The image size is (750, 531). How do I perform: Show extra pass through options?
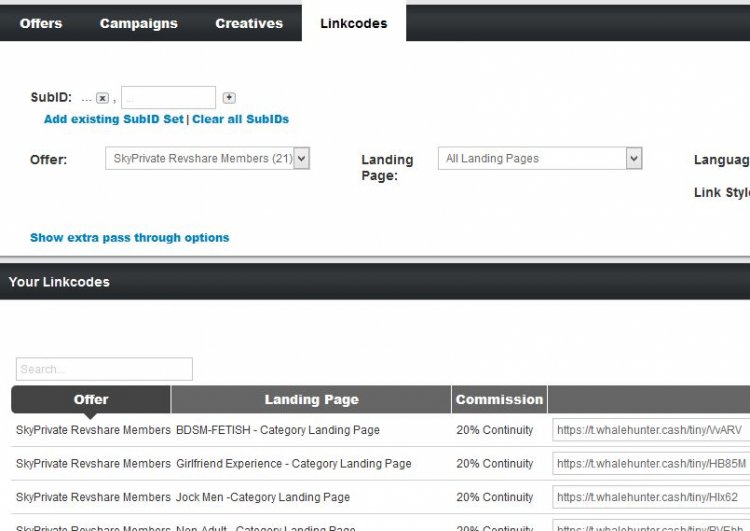[130, 238]
